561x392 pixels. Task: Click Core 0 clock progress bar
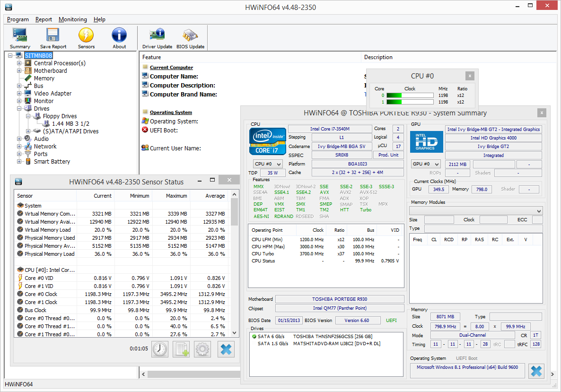point(410,96)
